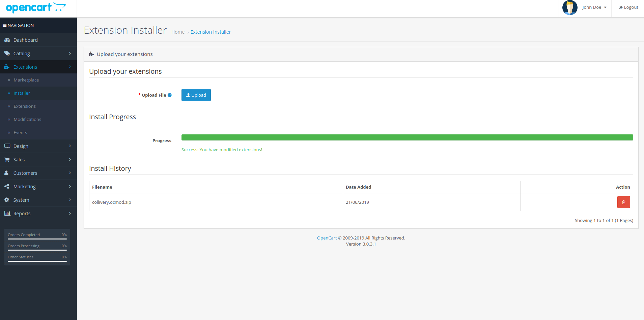This screenshot has height=320, width=644.
Task: Click the OpenCart logo
Action: 36,8
